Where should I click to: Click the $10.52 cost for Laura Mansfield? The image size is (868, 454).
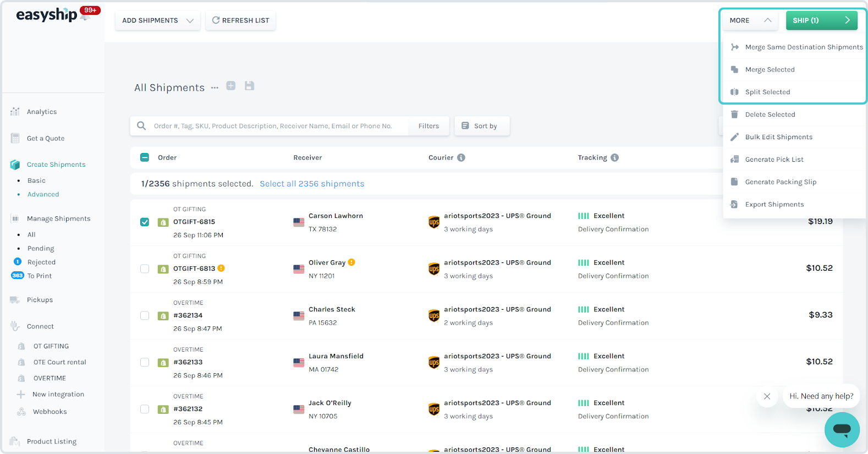click(819, 362)
